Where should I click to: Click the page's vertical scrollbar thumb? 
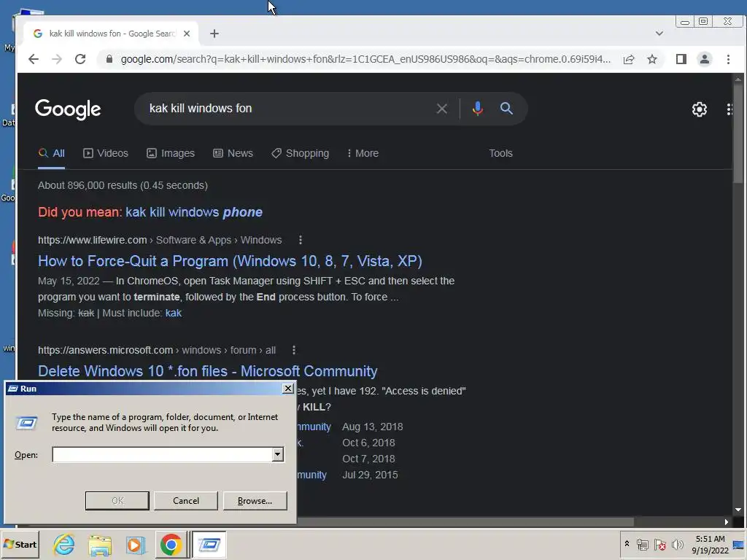click(x=738, y=133)
